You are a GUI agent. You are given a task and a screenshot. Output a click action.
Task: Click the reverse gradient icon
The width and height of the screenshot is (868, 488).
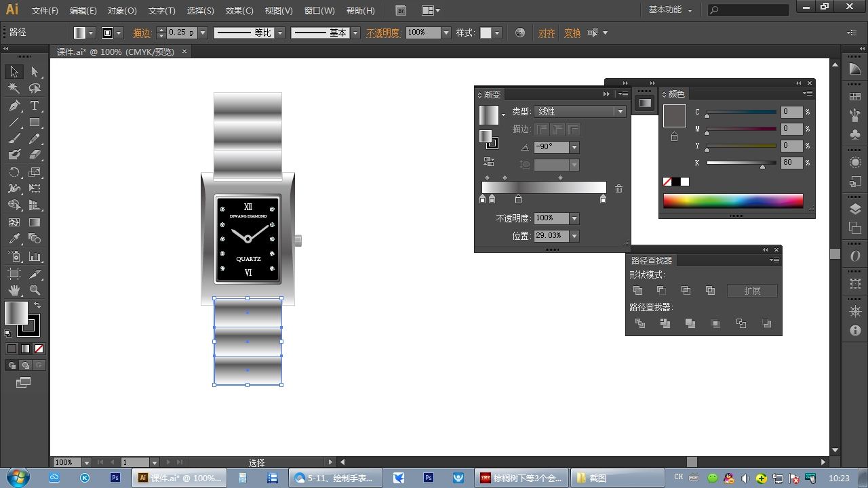[488, 161]
